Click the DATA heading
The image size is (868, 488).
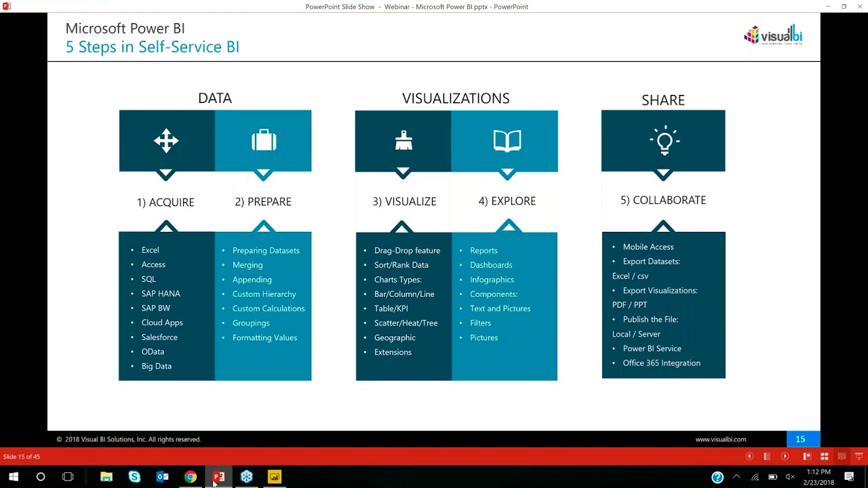coord(215,98)
